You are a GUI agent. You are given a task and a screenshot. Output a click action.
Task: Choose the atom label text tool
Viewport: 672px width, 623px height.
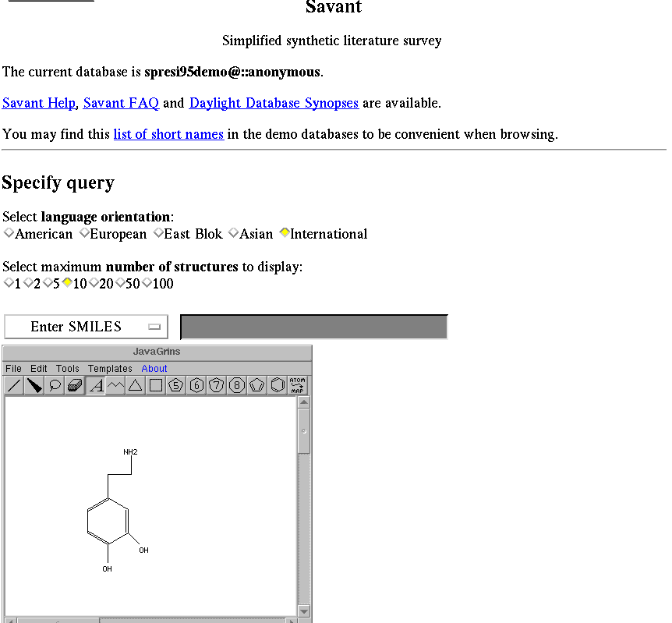[95, 385]
